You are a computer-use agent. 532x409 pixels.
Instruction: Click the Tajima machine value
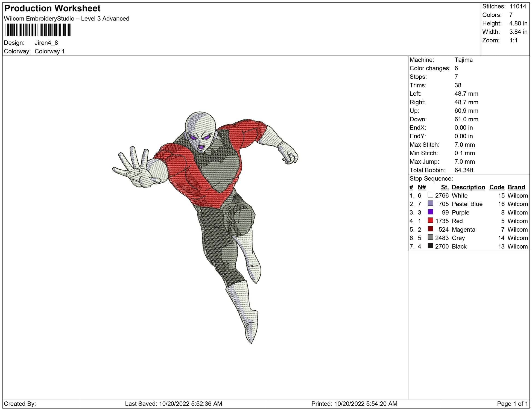463,60
